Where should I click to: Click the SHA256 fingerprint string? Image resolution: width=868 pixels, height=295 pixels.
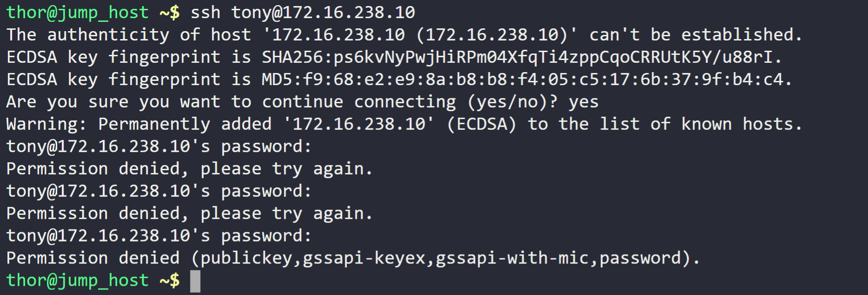[x=521, y=57]
